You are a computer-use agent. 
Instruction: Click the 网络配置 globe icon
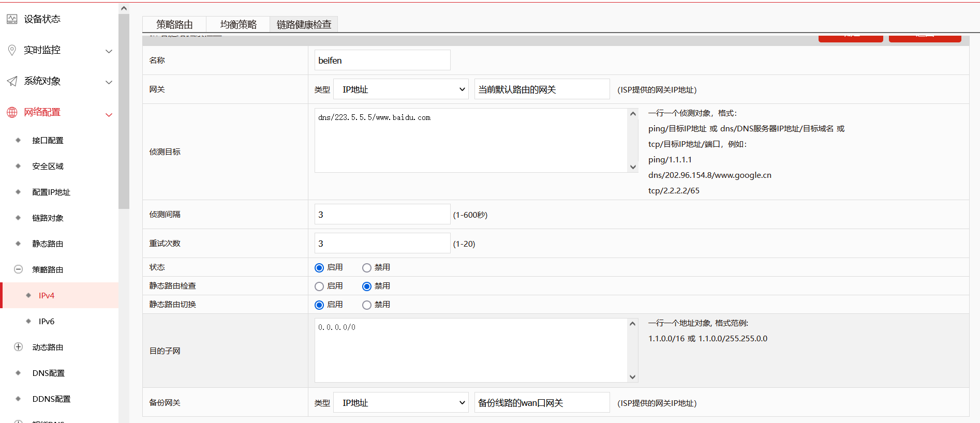pyautogui.click(x=12, y=112)
